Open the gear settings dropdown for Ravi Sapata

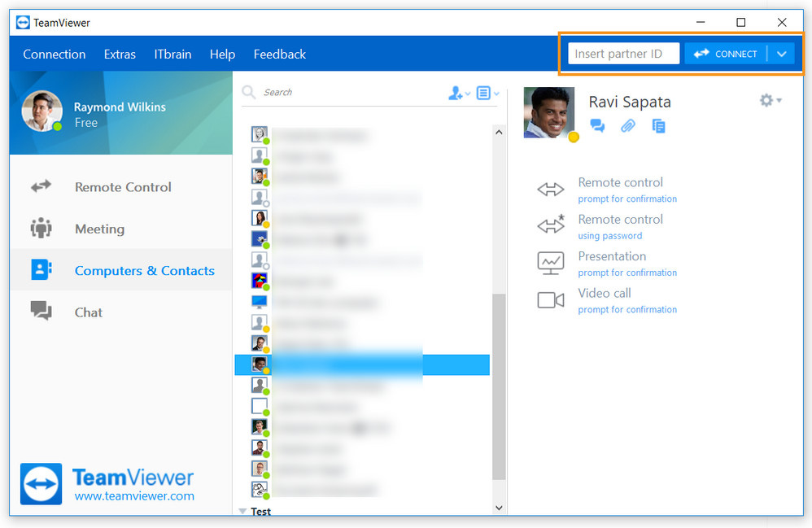click(770, 100)
